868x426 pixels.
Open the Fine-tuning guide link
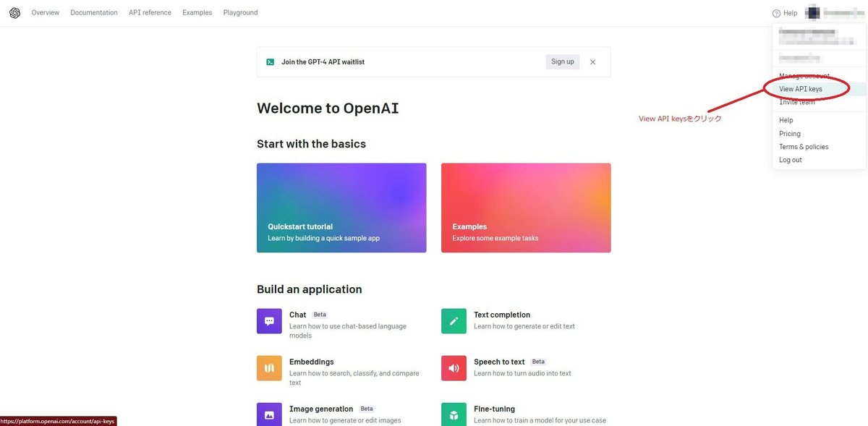(494, 409)
